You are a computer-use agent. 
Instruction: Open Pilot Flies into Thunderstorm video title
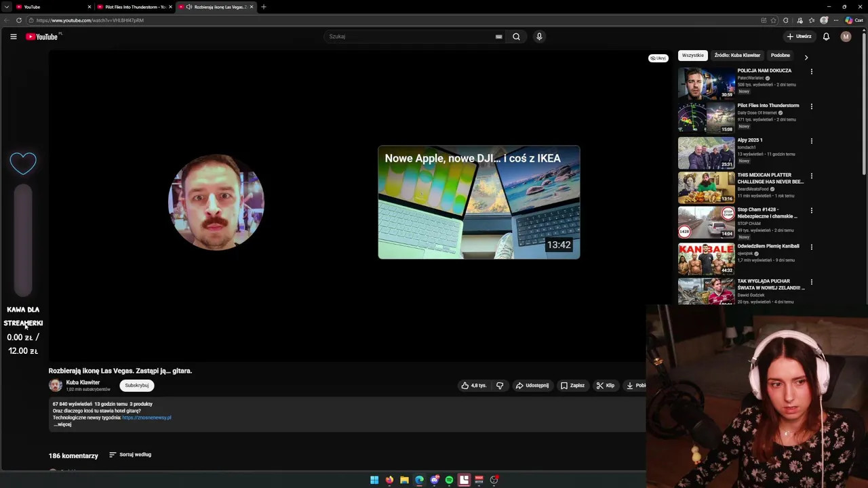(x=768, y=105)
